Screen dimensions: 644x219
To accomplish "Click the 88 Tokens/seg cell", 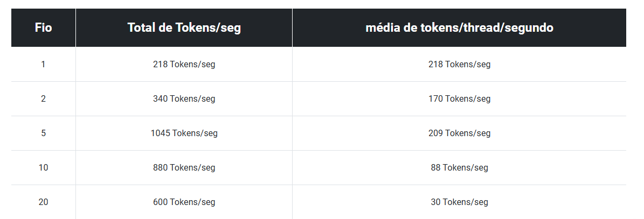I will tap(459, 168).
